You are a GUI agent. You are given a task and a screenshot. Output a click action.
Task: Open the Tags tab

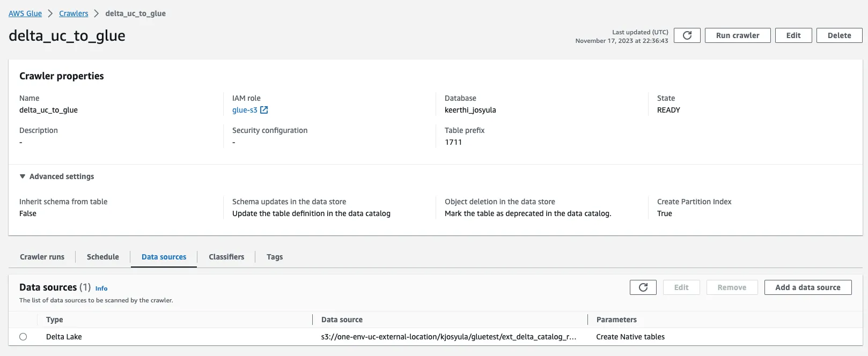pyautogui.click(x=274, y=257)
